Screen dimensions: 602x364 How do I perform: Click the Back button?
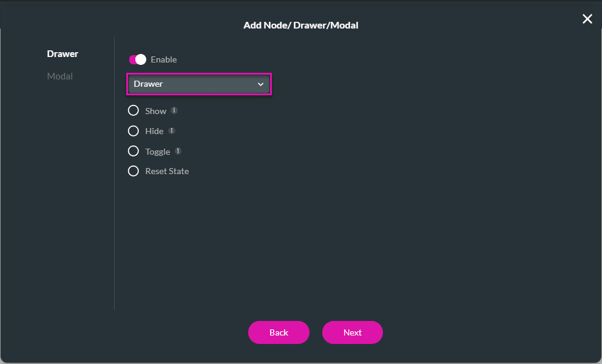(279, 332)
